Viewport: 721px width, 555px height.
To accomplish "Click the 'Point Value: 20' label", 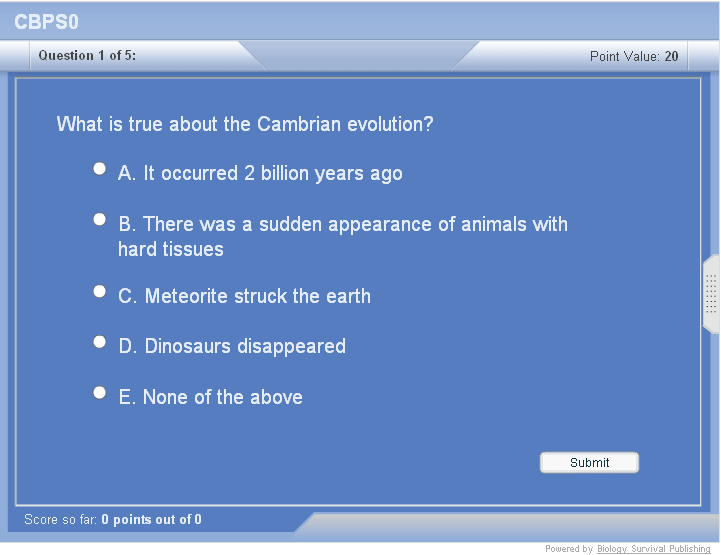I will coord(634,56).
